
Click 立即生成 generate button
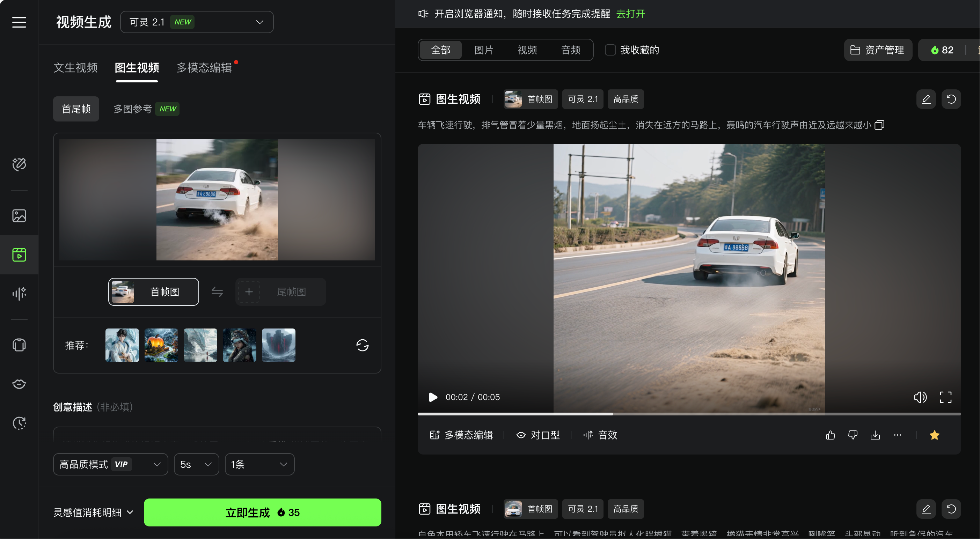(x=263, y=513)
